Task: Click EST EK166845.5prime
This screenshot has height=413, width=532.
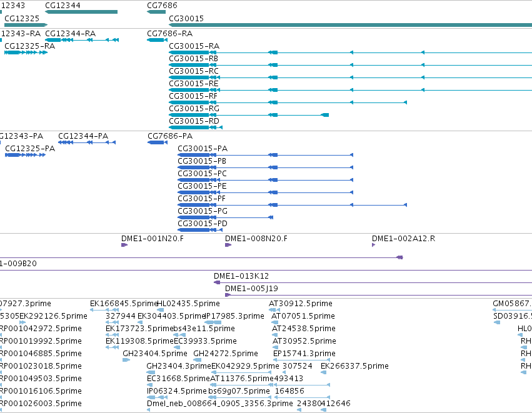Action: coord(124,304)
